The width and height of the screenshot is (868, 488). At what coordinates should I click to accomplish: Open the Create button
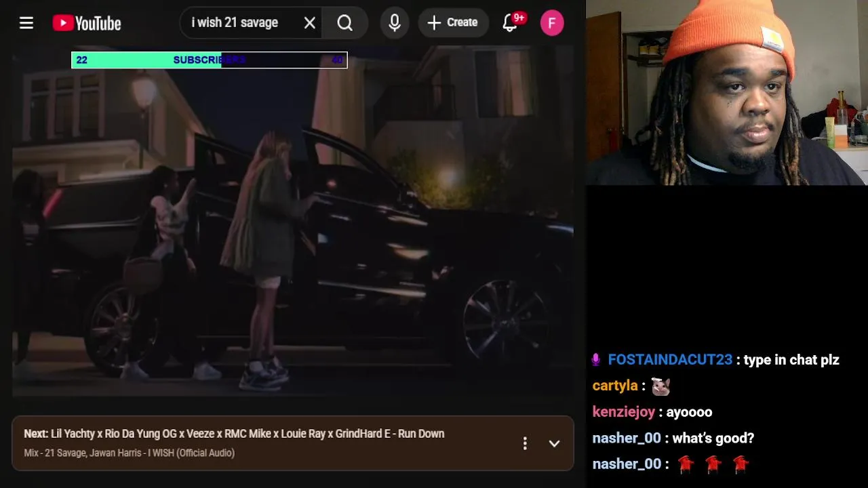[x=453, y=22]
